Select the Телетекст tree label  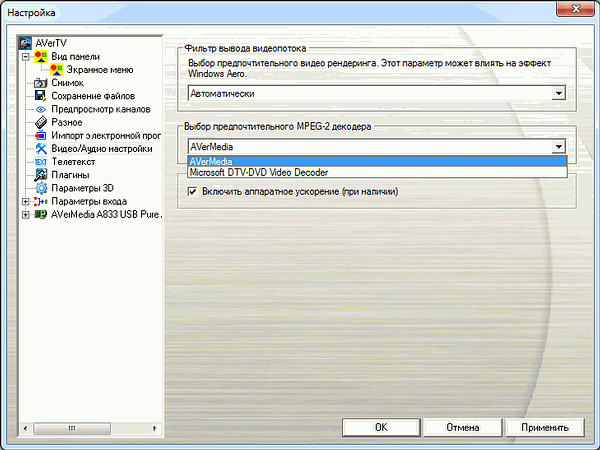[x=73, y=162]
